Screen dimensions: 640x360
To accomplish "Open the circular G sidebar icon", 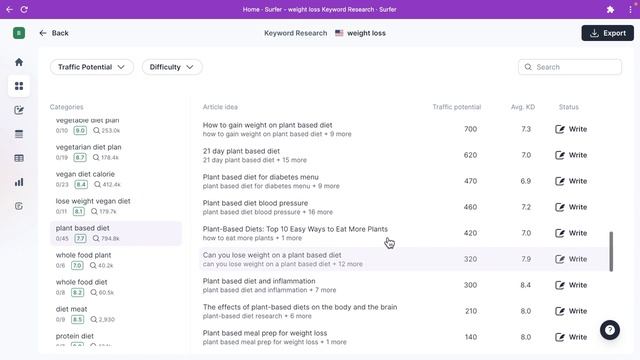I will (19, 206).
